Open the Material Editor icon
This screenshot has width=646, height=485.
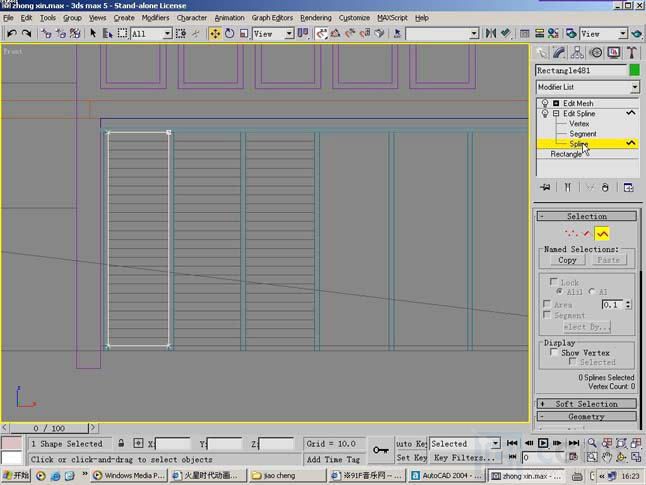point(554,33)
